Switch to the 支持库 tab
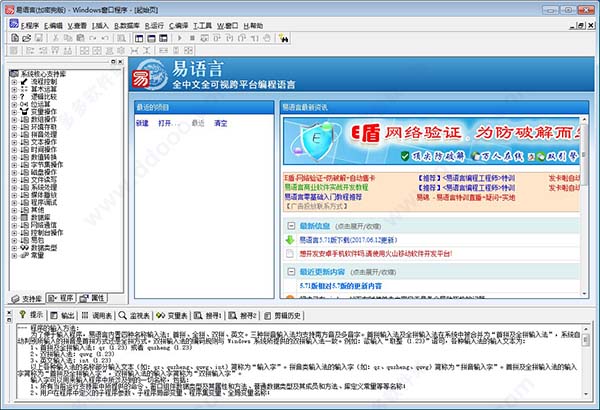Screen dimensions: 600x410 (x=27, y=299)
